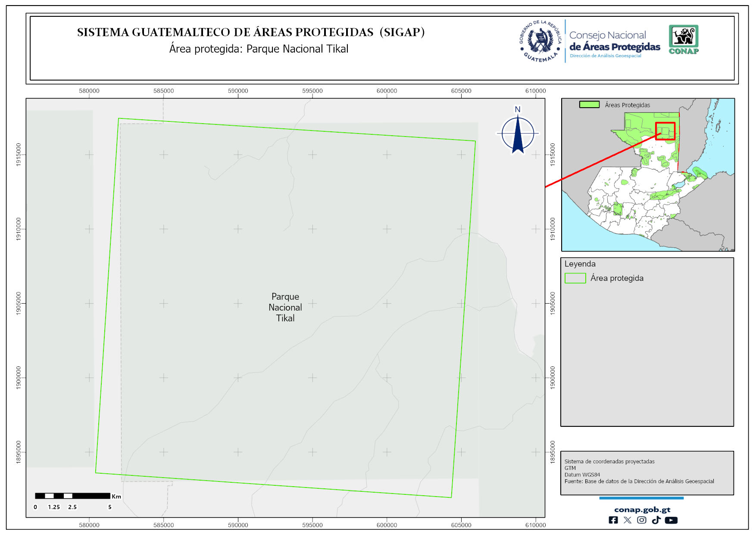Click the TikTok social icon

coord(656,520)
